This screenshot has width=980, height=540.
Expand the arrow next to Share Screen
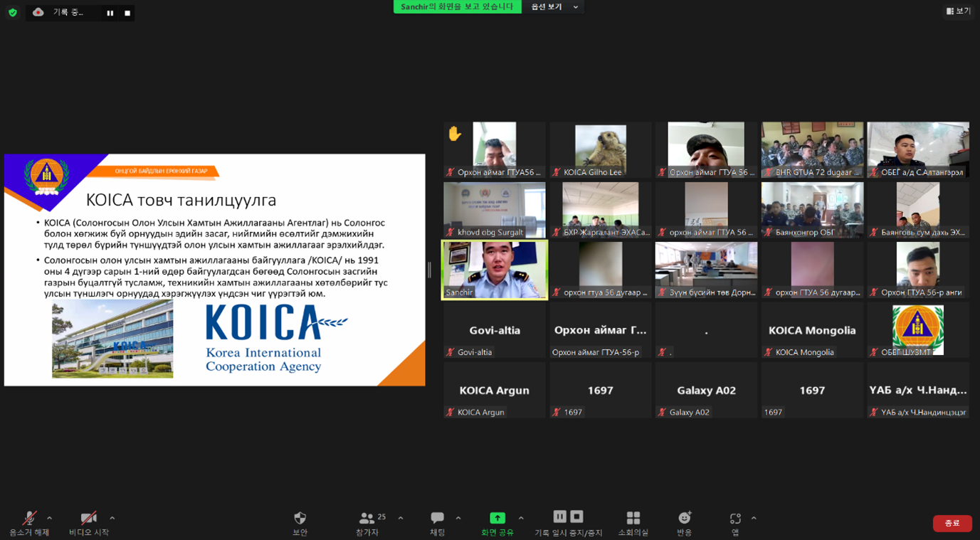coord(521,518)
